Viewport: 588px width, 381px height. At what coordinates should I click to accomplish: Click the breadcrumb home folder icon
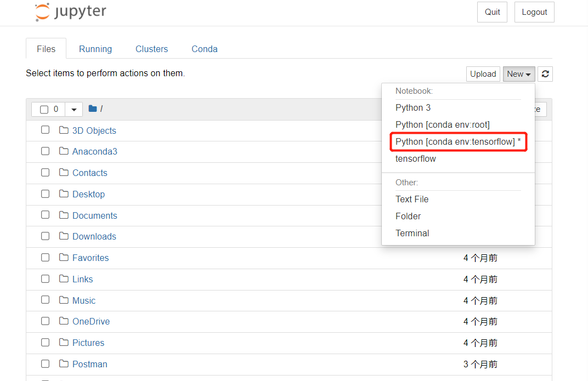[92, 109]
